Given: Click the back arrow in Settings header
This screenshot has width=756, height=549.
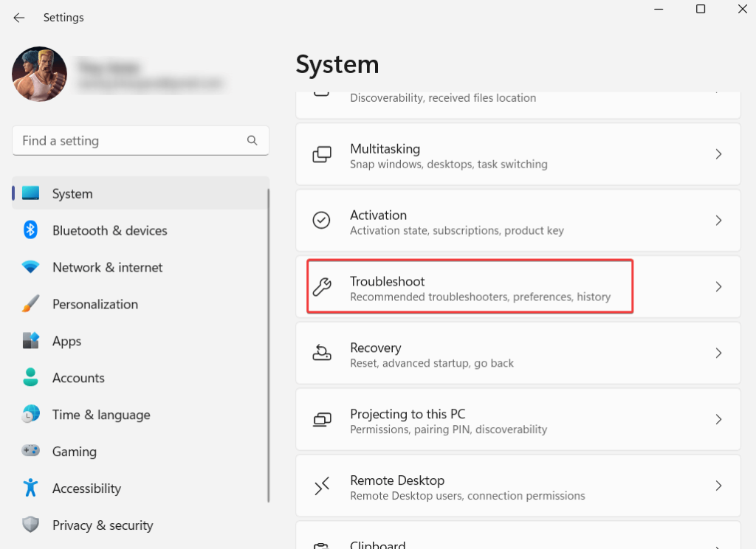Looking at the screenshot, I should point(19,18).
